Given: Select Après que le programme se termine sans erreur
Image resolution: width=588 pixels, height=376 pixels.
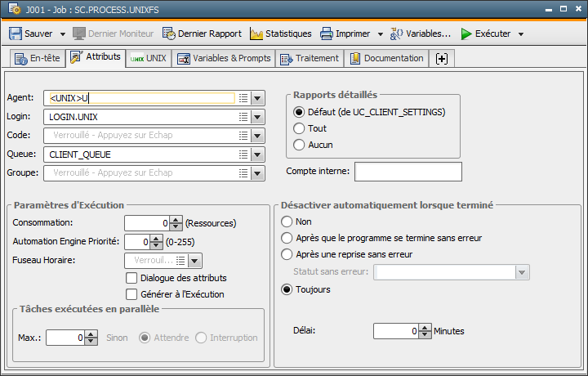Looking at the screenshot, I should pos(287,238).
